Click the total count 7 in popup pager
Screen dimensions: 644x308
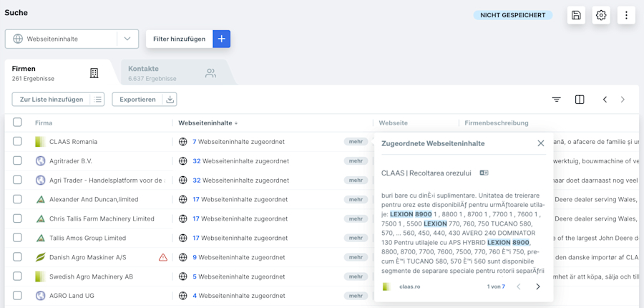pyautogui.click(x=503, y=287)
